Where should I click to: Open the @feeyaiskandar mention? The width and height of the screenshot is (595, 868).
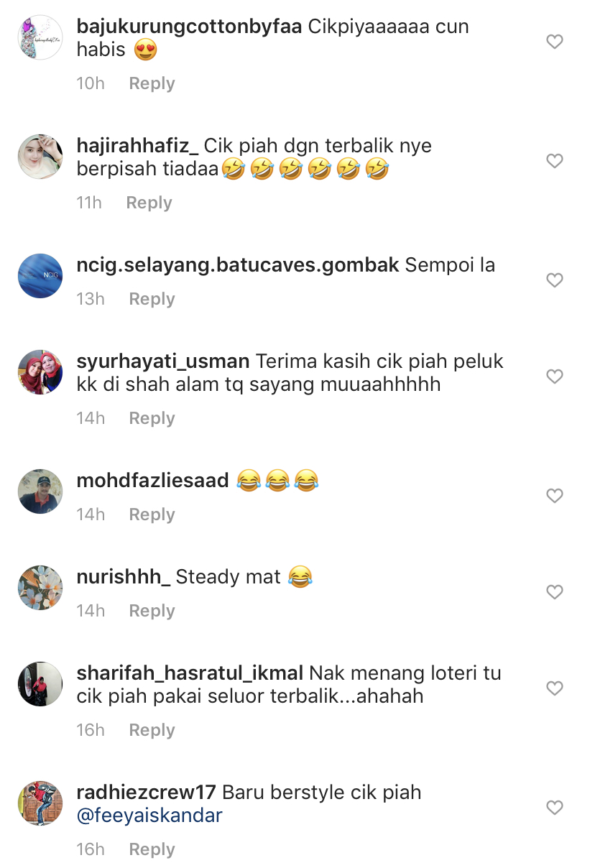coord(149,816)
